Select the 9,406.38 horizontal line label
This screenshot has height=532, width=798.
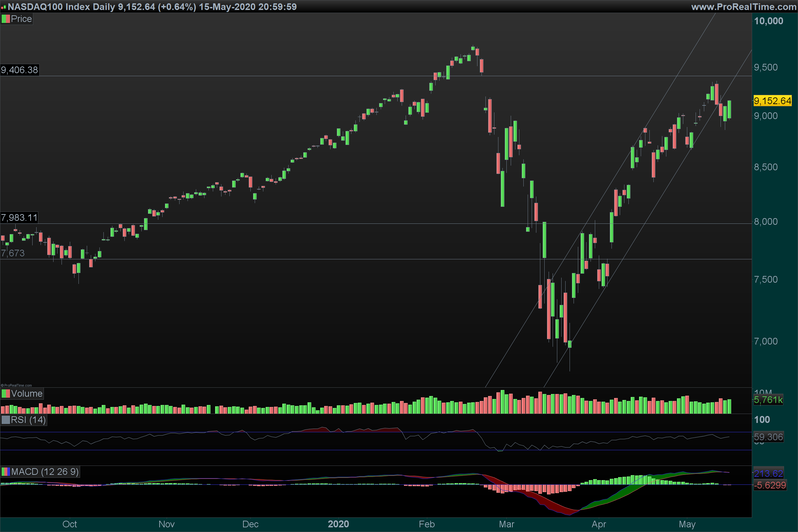pyautogui.click(x=19, y=70)
